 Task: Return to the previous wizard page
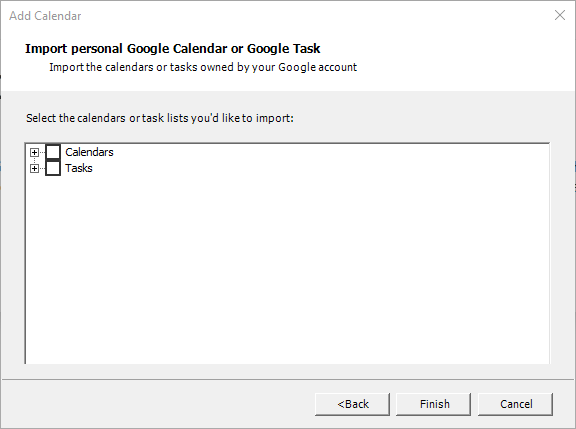352,404
